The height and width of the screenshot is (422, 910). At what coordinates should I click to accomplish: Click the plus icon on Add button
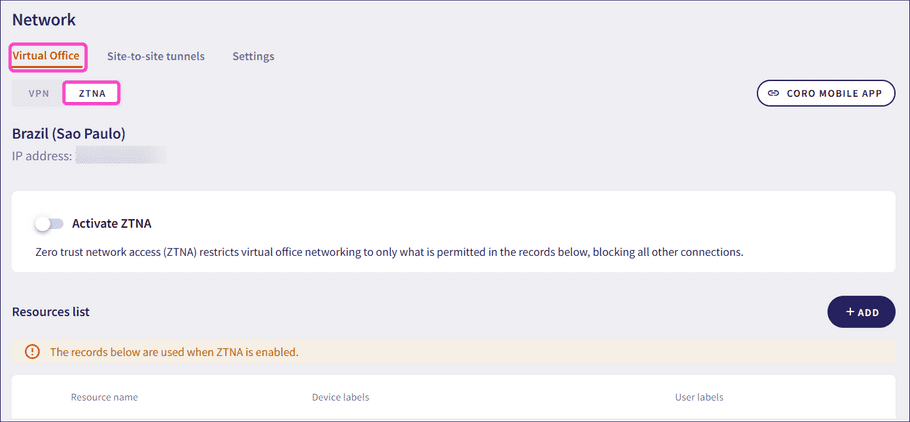[x=850, y=312]
